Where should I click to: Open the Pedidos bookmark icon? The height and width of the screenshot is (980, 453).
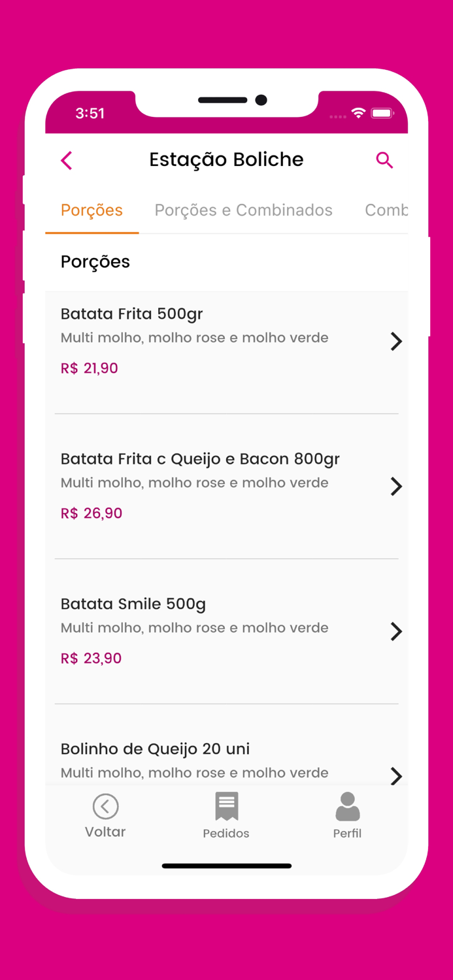[226, 806]
